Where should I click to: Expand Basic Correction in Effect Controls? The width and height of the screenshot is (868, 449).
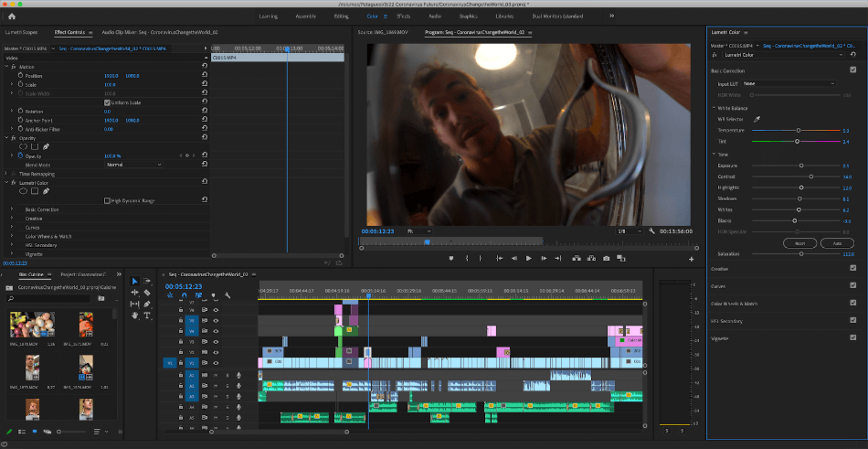coord(12,209)
